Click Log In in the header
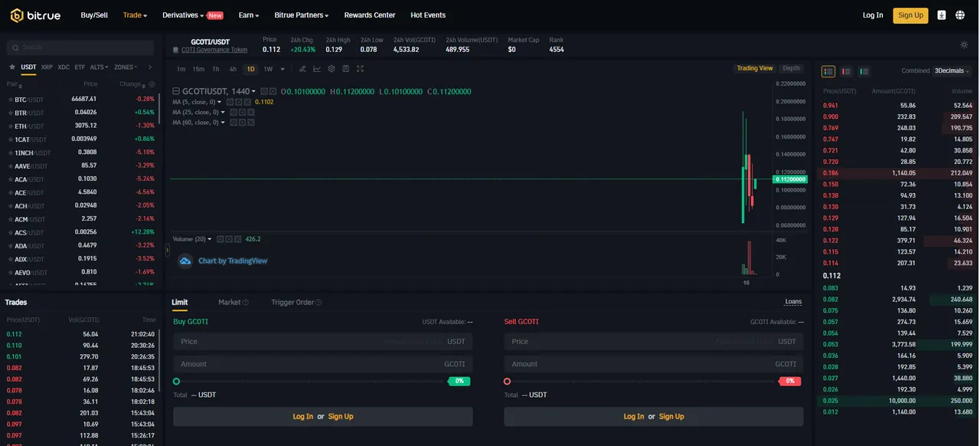 click(x=873, y=15)
